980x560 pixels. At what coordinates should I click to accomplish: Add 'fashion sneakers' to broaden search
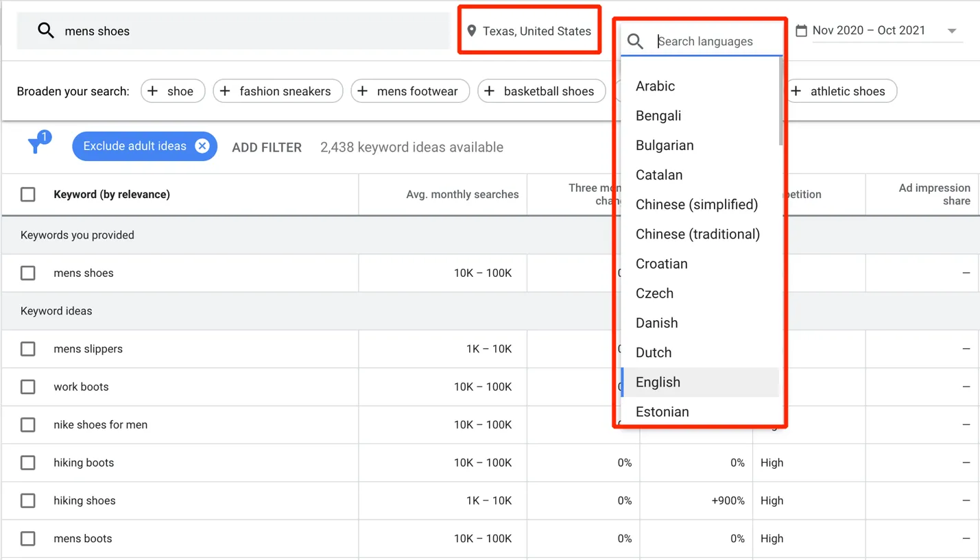(x=278, y=91)
